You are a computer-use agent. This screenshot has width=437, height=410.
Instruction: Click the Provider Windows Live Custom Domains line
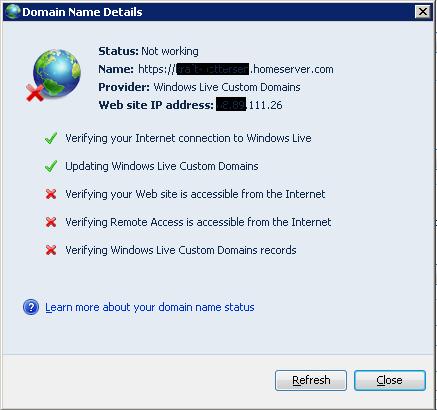pos(199,87)
